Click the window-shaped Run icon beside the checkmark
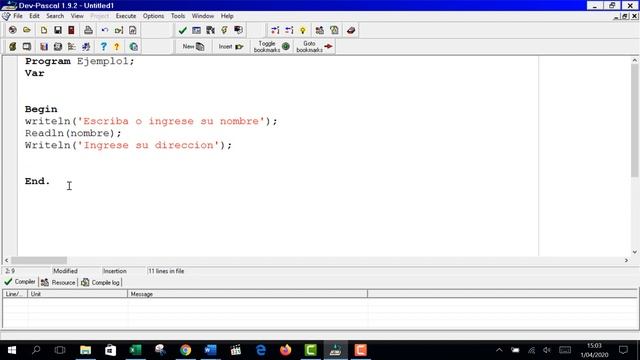The width and height of the screenshot is (640, 360). click(x=197, y=30)
